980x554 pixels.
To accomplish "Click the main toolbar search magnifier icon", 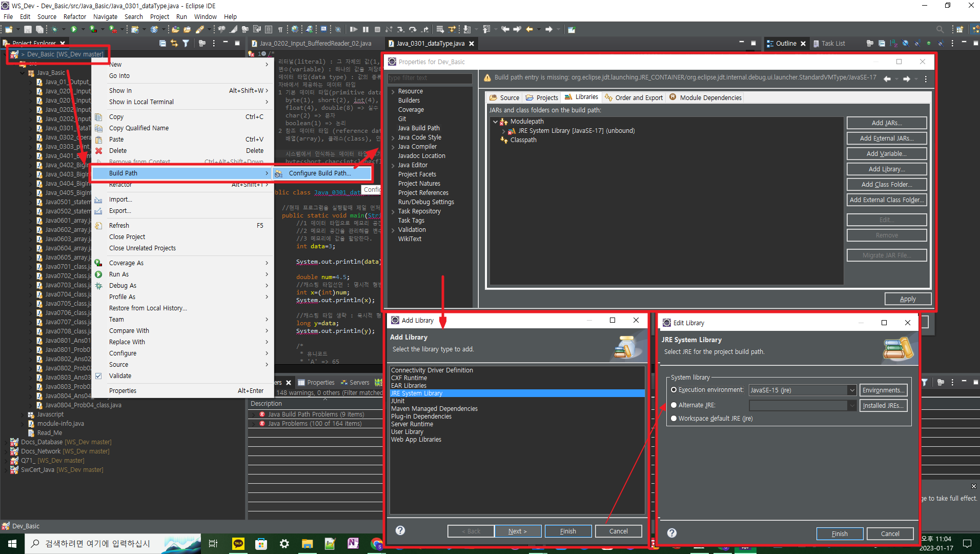I will tap(940, 30).
